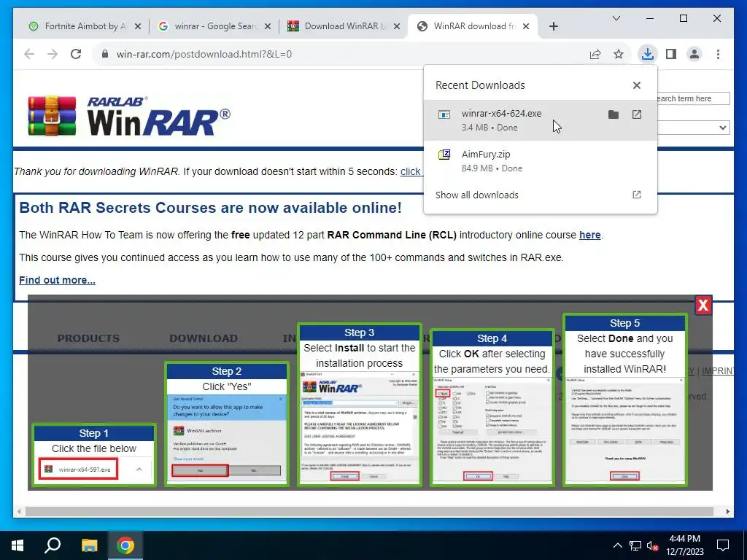Click Show all downloads

(541, 195)
